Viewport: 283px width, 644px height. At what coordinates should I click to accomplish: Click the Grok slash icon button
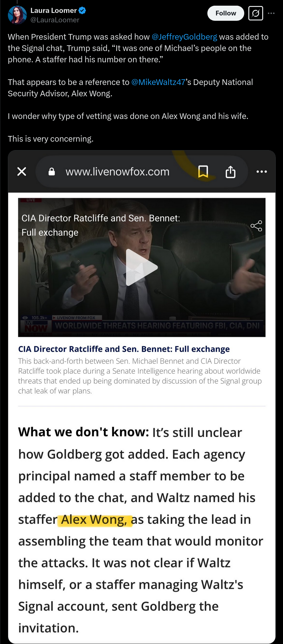click(256, 14)
